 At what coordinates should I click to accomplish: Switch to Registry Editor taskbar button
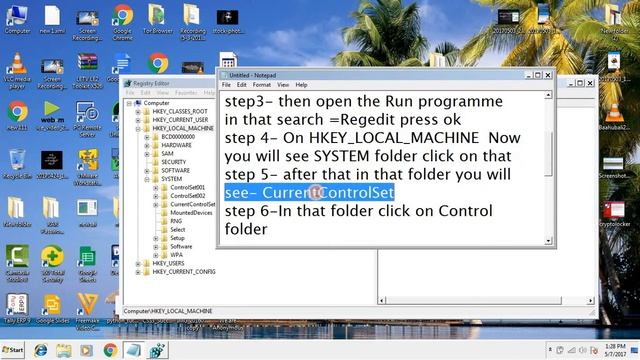pos(157,350)
